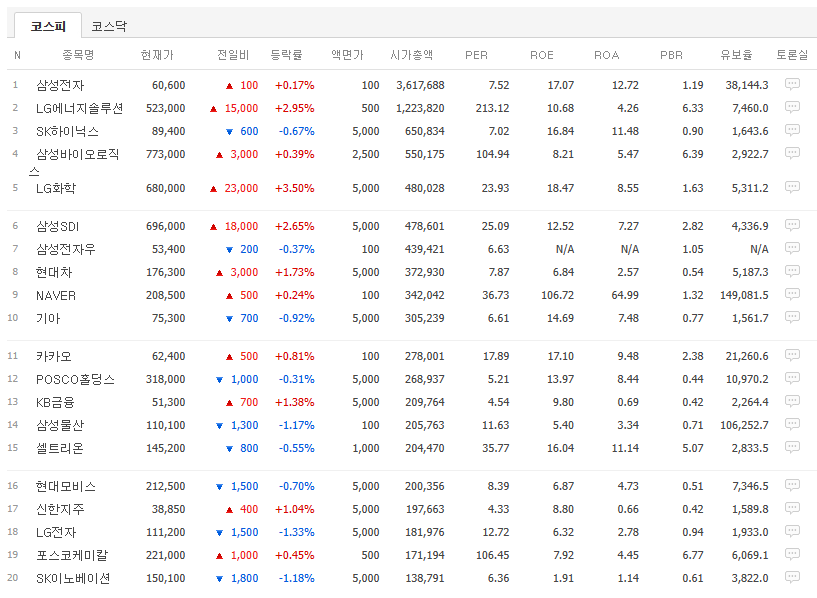Select price 773,000 for 삼성바이오로직스

[166, 154]
